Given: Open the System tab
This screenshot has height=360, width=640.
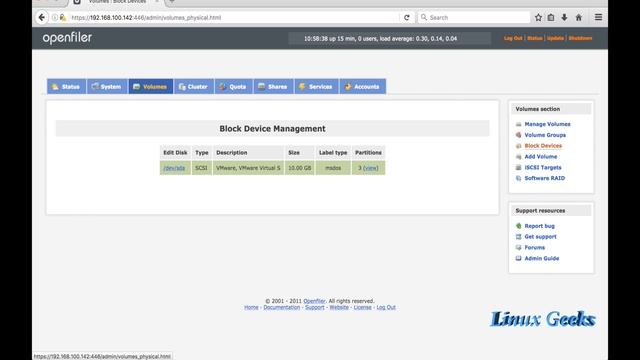Looking at the screenshot, I should (107, 87).
